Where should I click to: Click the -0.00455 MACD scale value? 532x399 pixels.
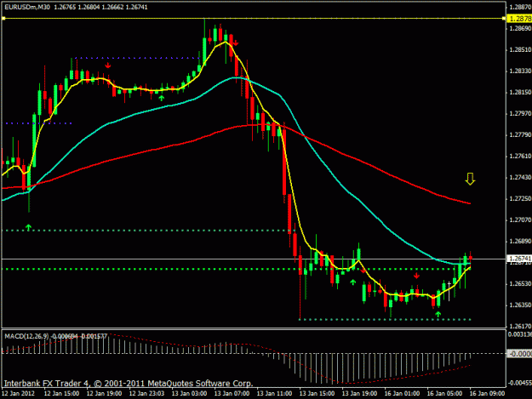click(x=520, y=383)
